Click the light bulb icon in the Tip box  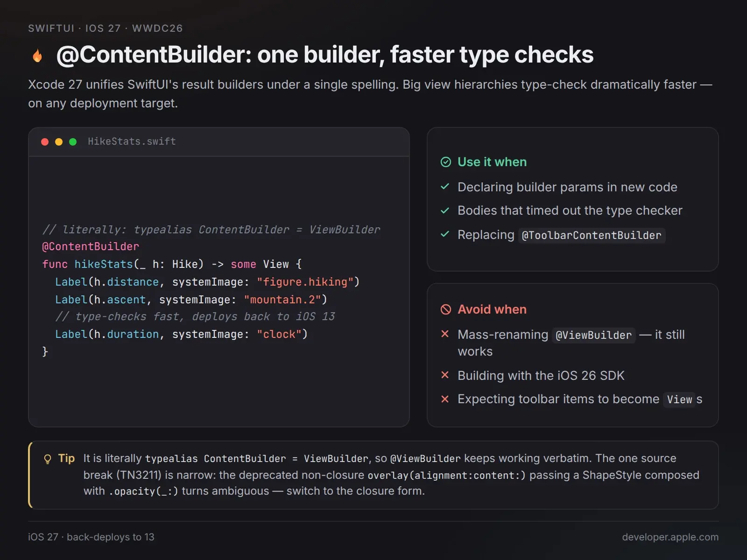[x=48, y=459]
